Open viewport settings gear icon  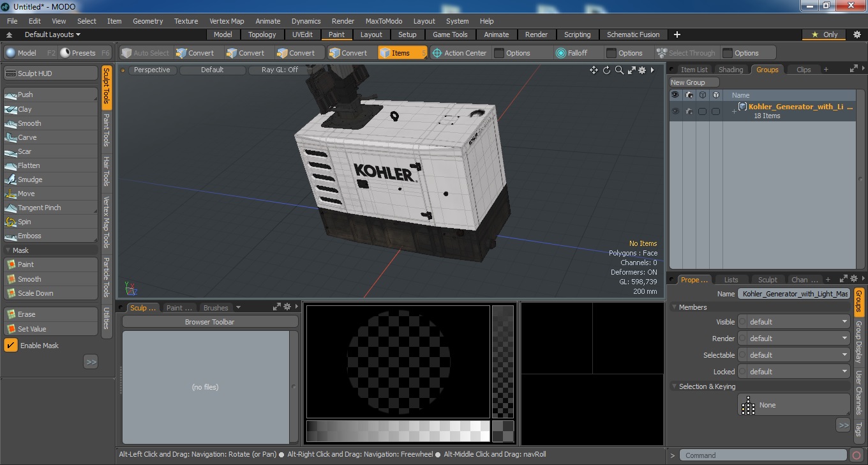pos(642,70)
